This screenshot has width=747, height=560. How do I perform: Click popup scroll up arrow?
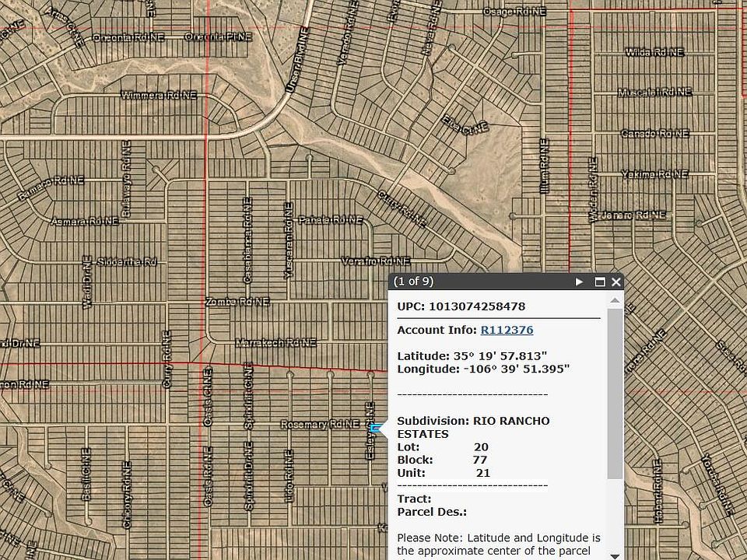click(615, 300)
